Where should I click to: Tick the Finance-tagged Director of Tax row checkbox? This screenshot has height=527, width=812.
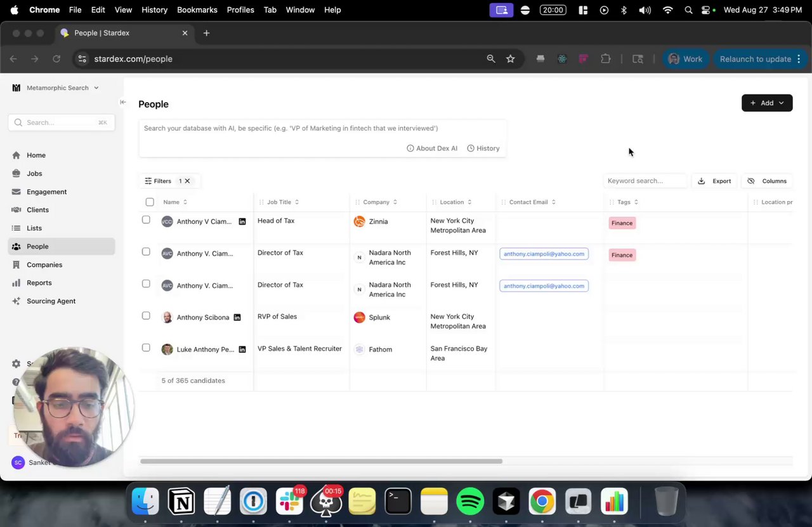(146, 252)
